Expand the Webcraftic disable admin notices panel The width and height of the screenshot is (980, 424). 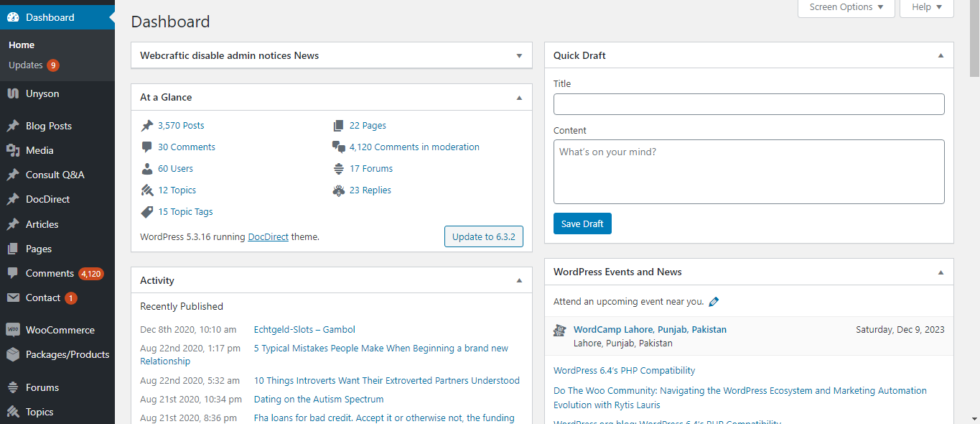[519, 55]
